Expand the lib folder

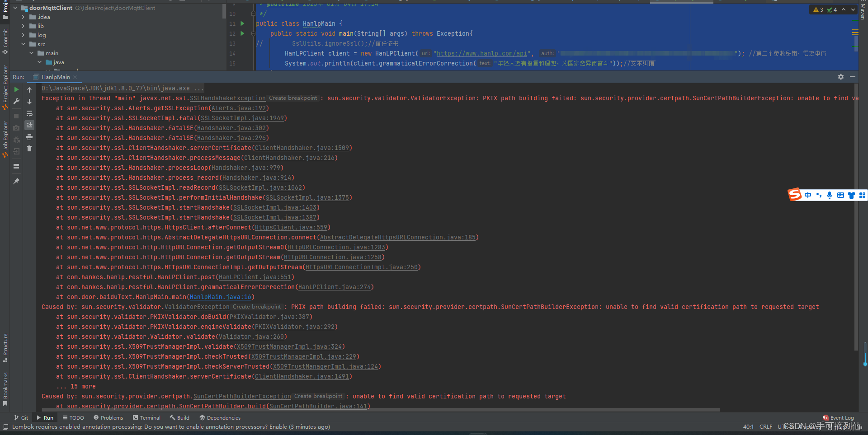click(x=23, y=26)
